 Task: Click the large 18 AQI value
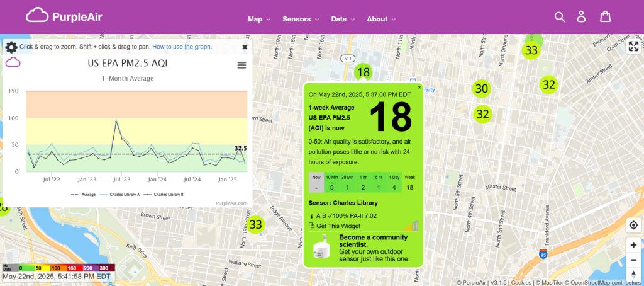[391, 117]
